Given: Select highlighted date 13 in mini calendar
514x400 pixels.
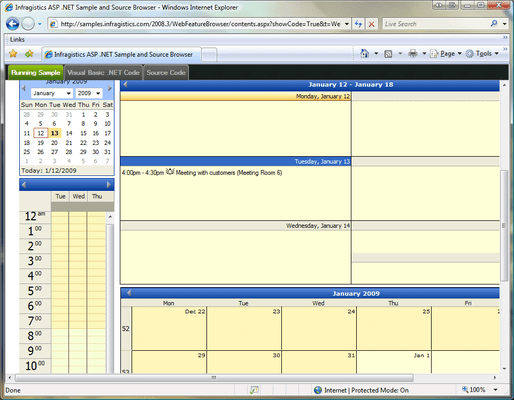Looking at the screenshot, I should tap(55, 133).
